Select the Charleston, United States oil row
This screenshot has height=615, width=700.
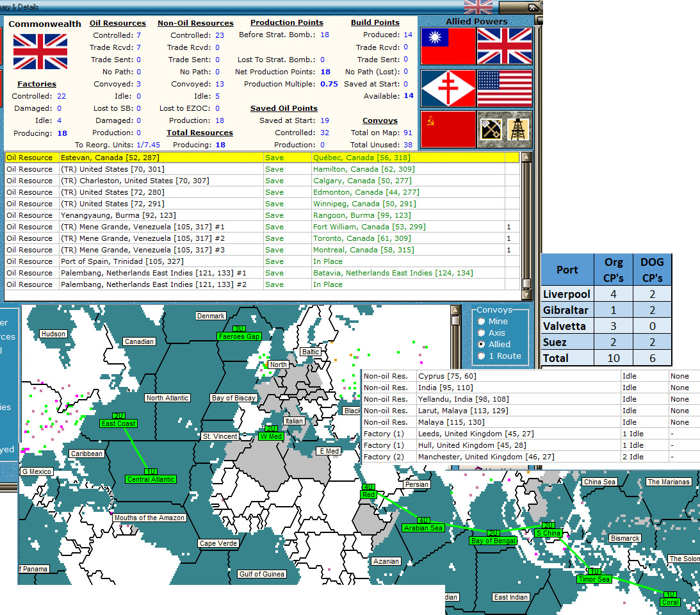click(262, 181)
